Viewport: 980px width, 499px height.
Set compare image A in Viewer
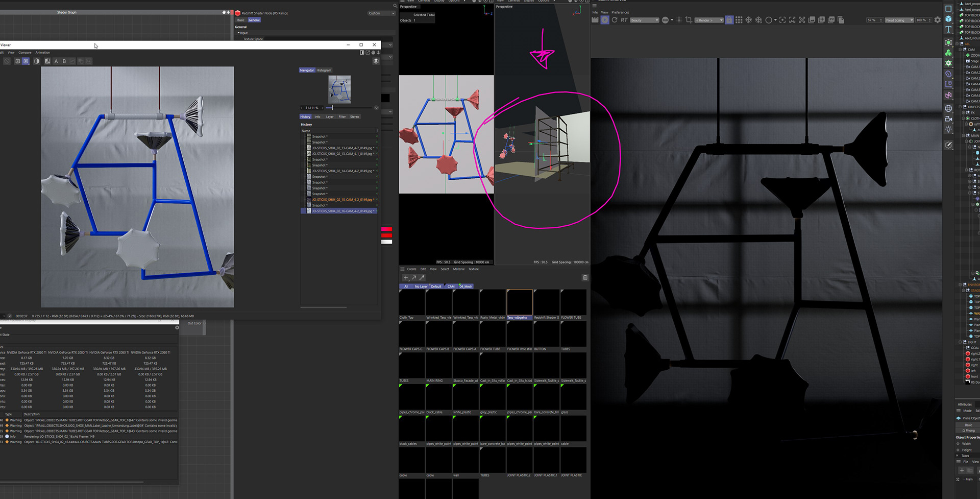click(x=56, y=61)
